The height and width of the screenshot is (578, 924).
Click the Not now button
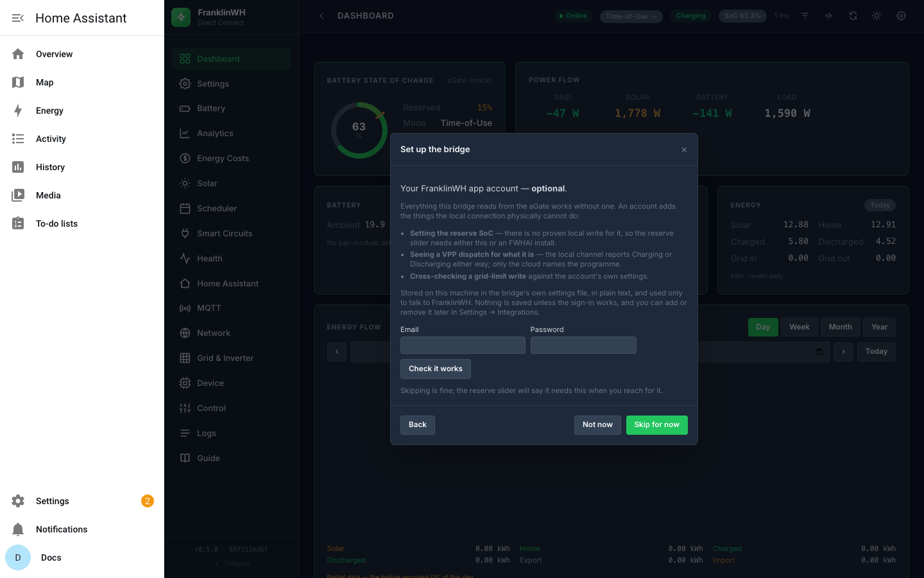[597, 425]
